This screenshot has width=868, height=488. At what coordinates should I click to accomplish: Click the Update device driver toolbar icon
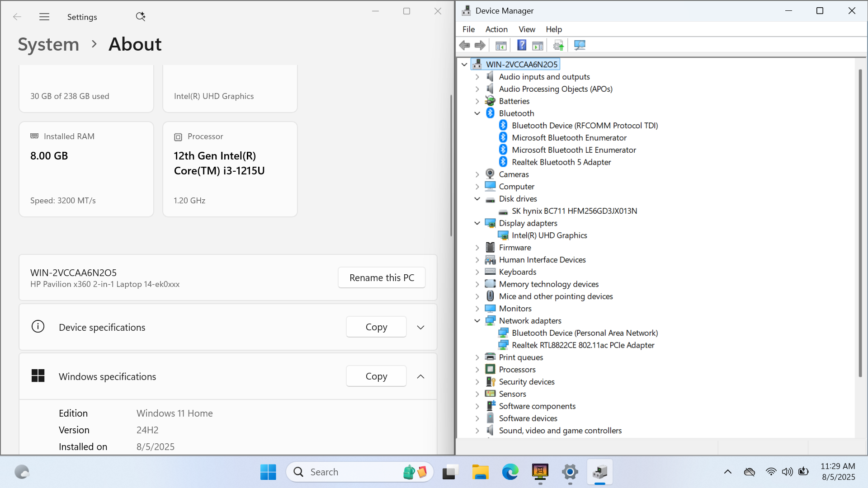tap(558, 45)
